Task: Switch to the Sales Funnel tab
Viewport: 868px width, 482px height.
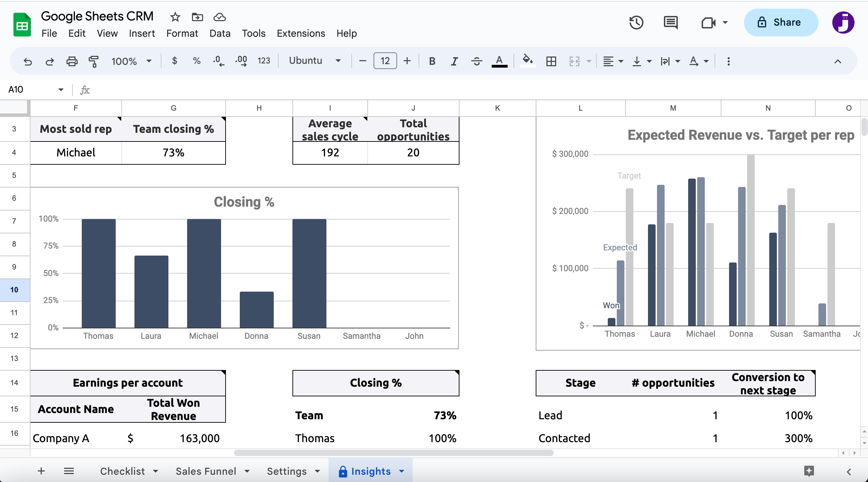Action: (206, 471)
